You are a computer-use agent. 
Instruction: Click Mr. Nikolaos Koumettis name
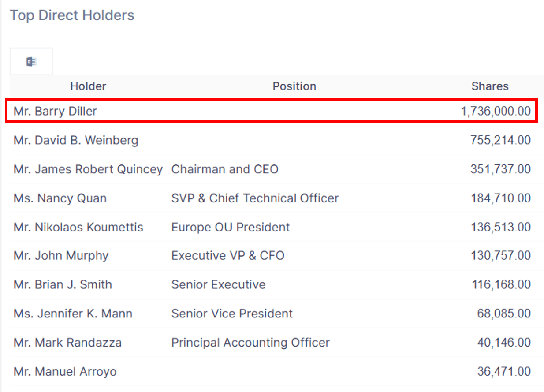click(78, 227)
